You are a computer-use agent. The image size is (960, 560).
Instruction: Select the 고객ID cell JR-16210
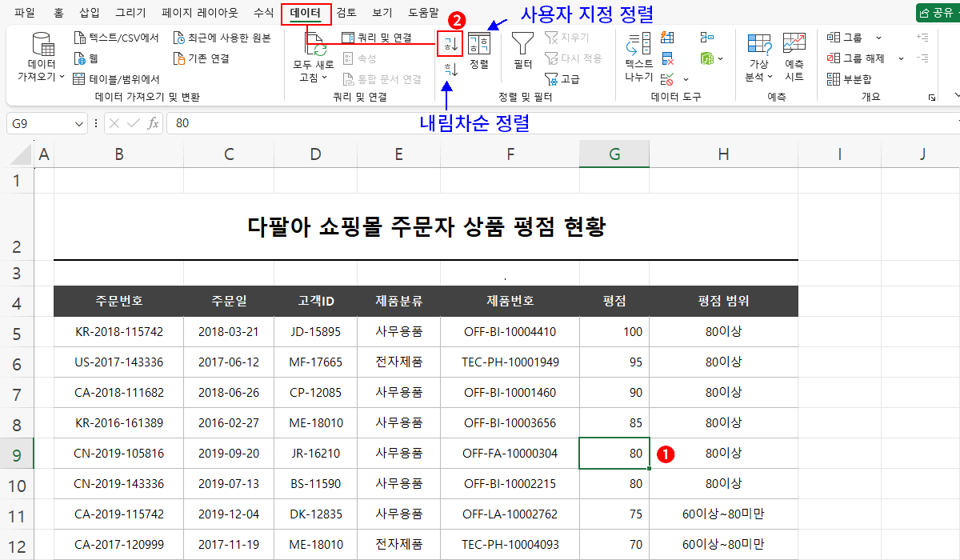(315, 454)
